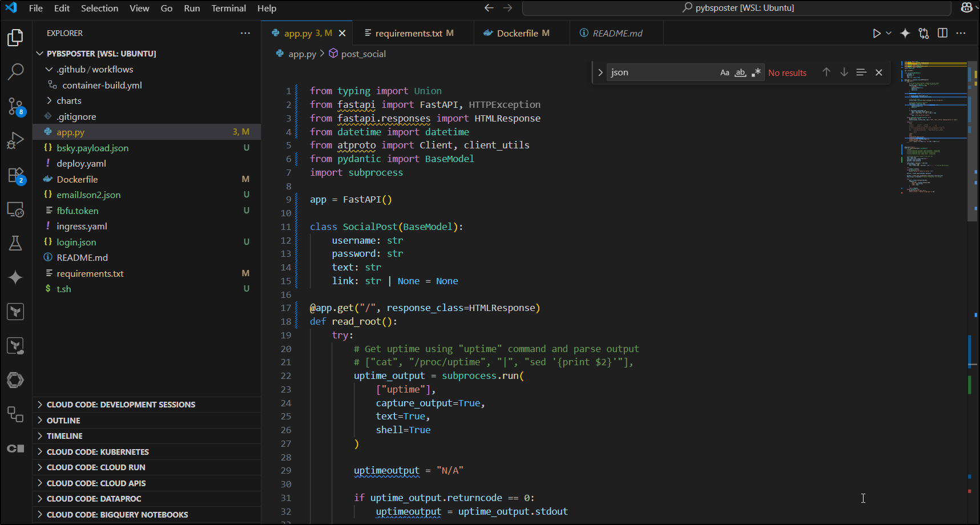Switch to the Dockerfile editor tab
980x525 pixels.
[x=520, y=33]
